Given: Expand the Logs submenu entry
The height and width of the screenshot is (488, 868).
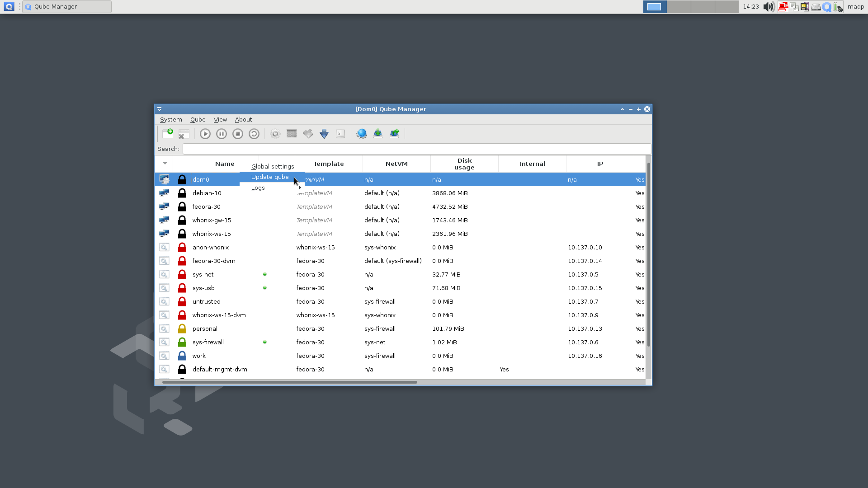Looking at the screenshot, I should pyautogui.click(x=272, y=188).
